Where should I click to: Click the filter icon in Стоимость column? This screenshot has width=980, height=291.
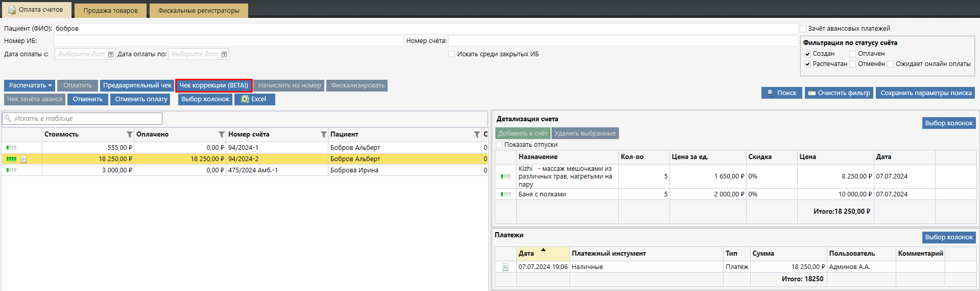(129, 135)
